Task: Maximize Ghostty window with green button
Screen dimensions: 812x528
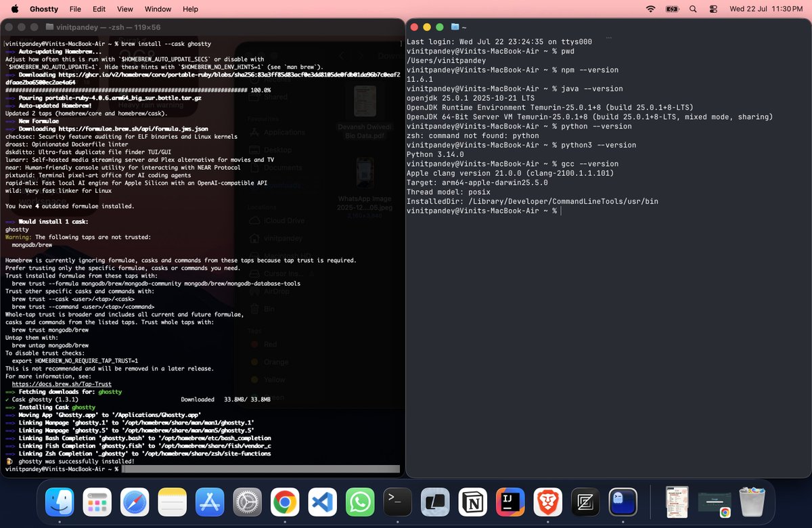Action: 440,27
